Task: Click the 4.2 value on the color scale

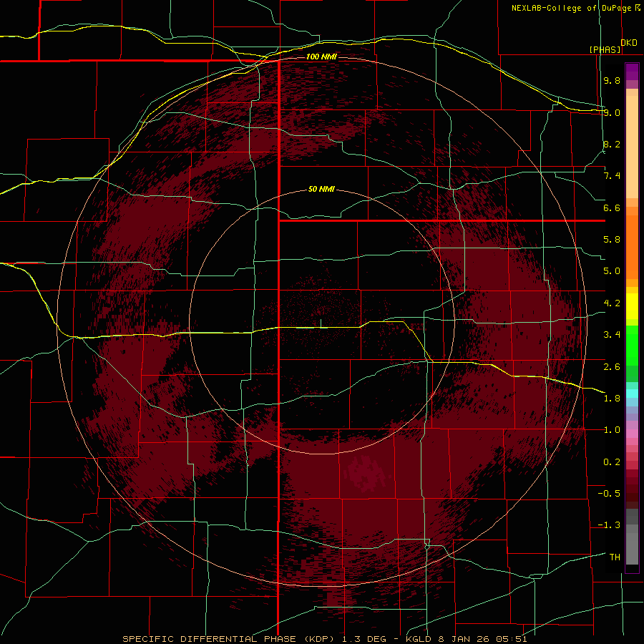Action: (x=612, y=303)
